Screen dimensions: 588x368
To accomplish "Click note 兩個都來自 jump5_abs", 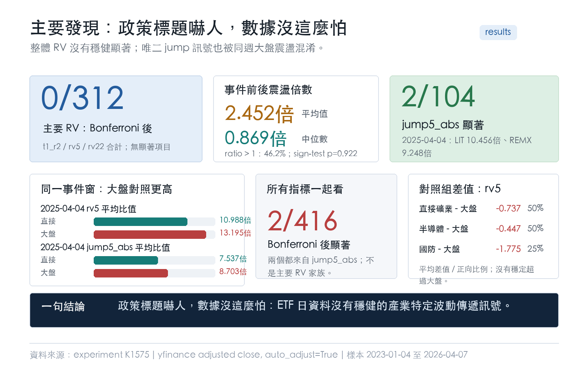I will [x=321, y=266].
